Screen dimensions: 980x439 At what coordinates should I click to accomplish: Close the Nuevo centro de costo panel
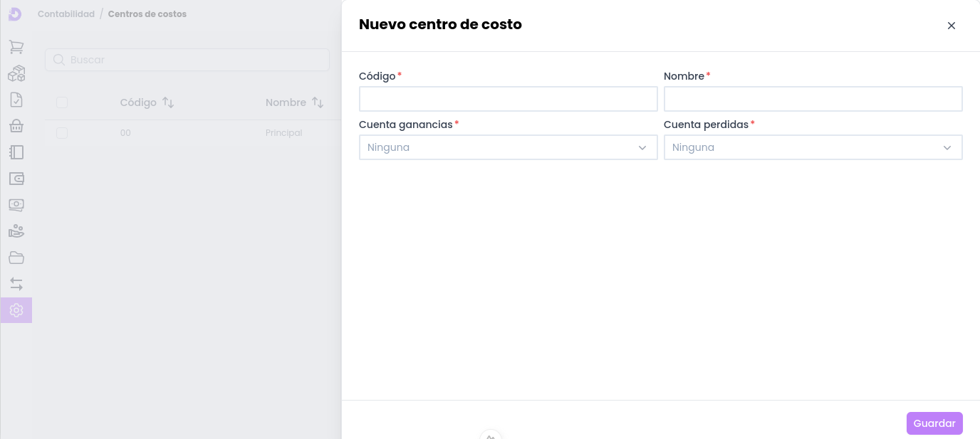click(951, 26)
